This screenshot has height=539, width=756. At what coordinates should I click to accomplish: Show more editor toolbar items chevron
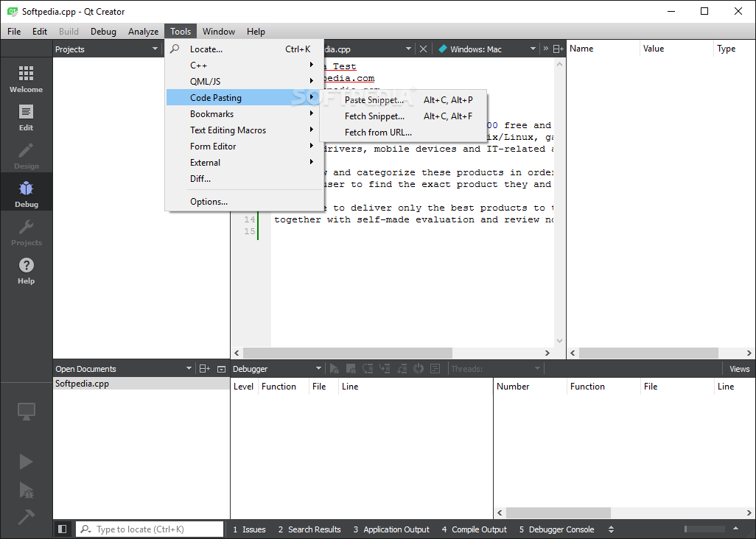546,48
